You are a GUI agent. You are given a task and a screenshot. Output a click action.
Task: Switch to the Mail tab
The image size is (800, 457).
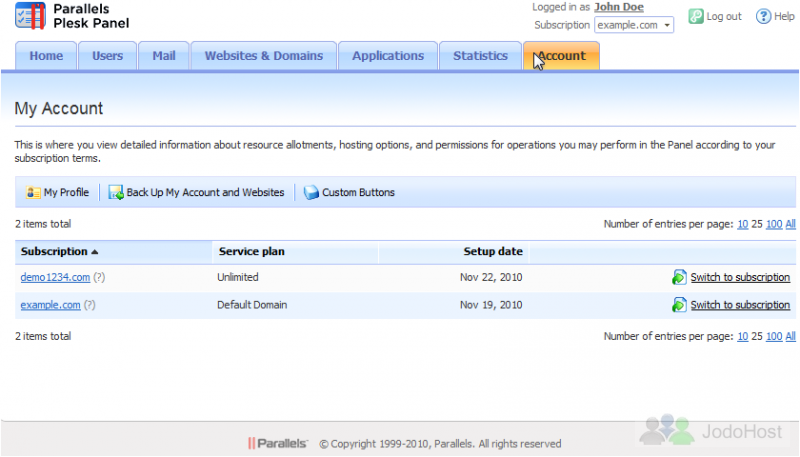pyautogui.click(x=164, y=56)
